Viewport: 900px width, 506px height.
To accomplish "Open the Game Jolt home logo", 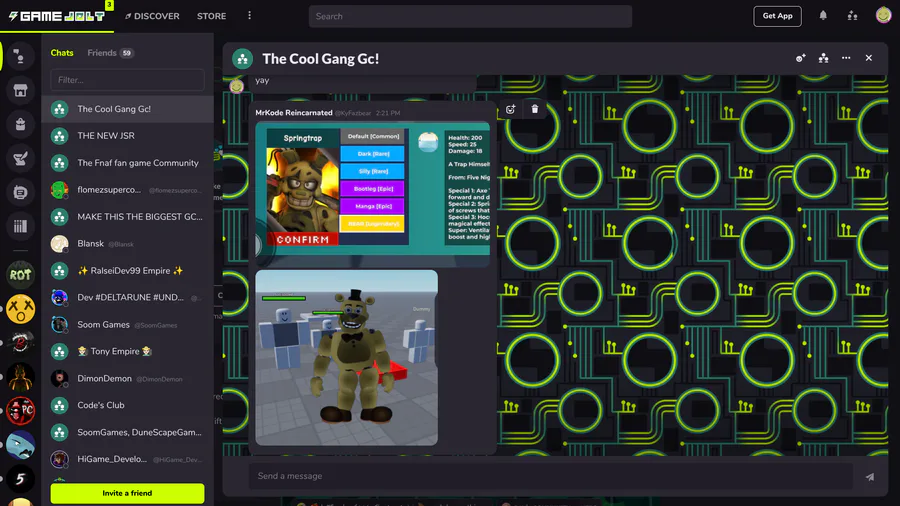I will tap(56, 16).
